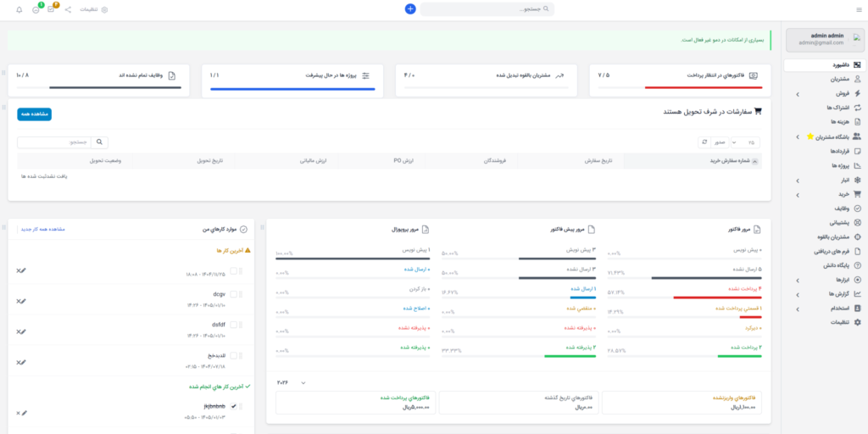The image size is (868, 434).
Task: Click the پایگاه دانش question icon in the sidebar
Action: (x=858, y=265)
